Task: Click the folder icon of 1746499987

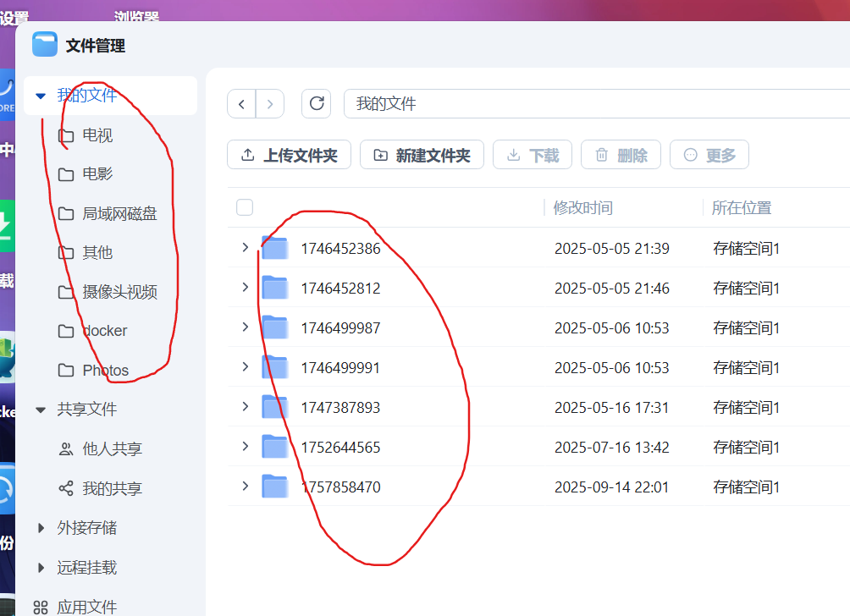Action: pyautogui.click(x=275, y=327)
